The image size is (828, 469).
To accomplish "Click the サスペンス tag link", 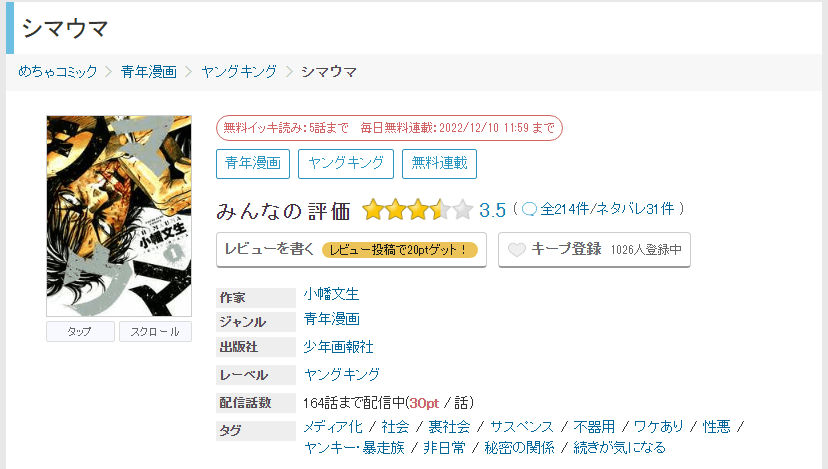I will [515, 427].
